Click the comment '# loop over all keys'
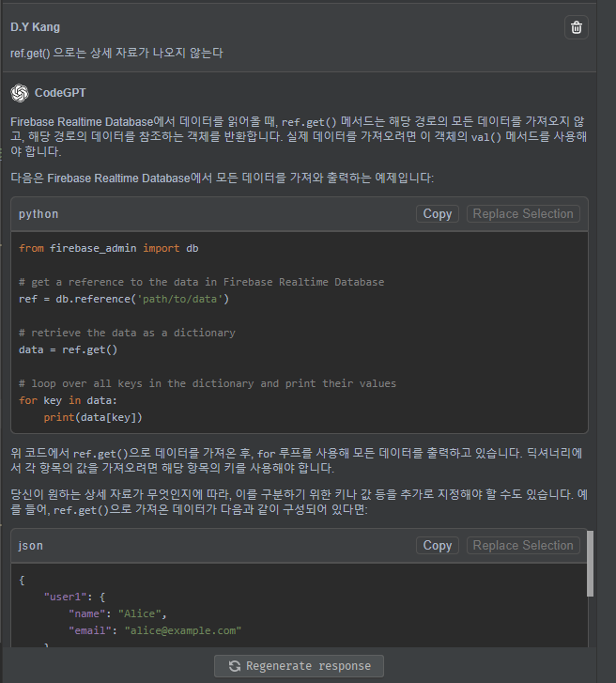Image resolution: width=616 pixels, height=683 pixels. point(208,383)
